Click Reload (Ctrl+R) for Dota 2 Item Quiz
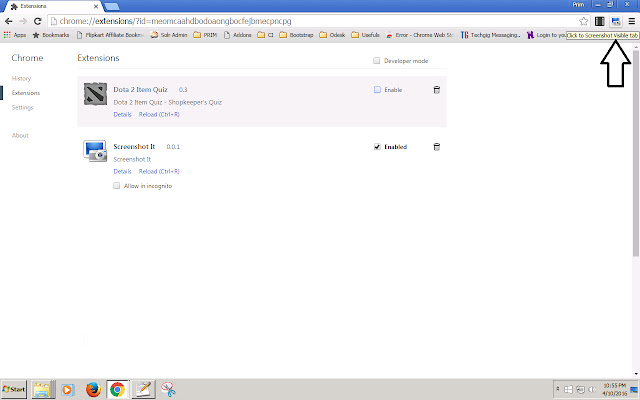The image size is (640, 400). click(159, 115)
